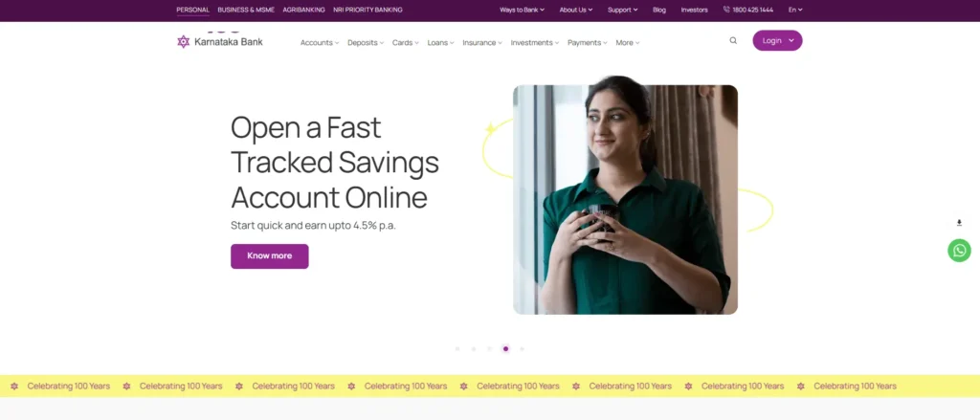Expand the Loans dropdown menu
This screenshot has height=420, width=980.
(440, 42)
